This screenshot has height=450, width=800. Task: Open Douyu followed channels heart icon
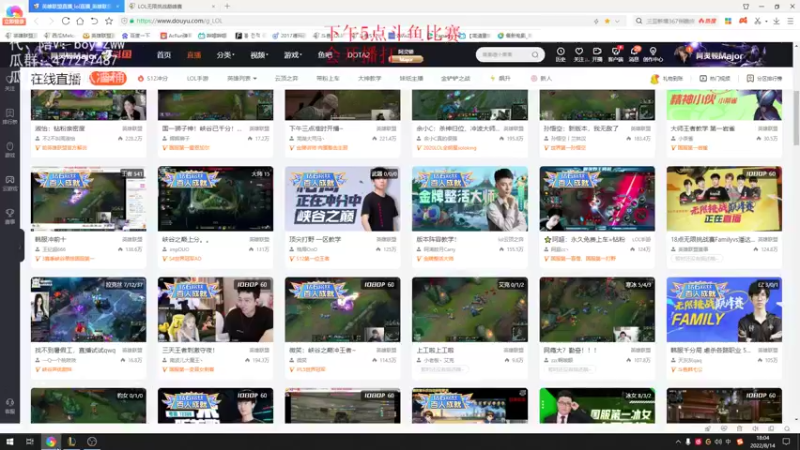(579, 54)
